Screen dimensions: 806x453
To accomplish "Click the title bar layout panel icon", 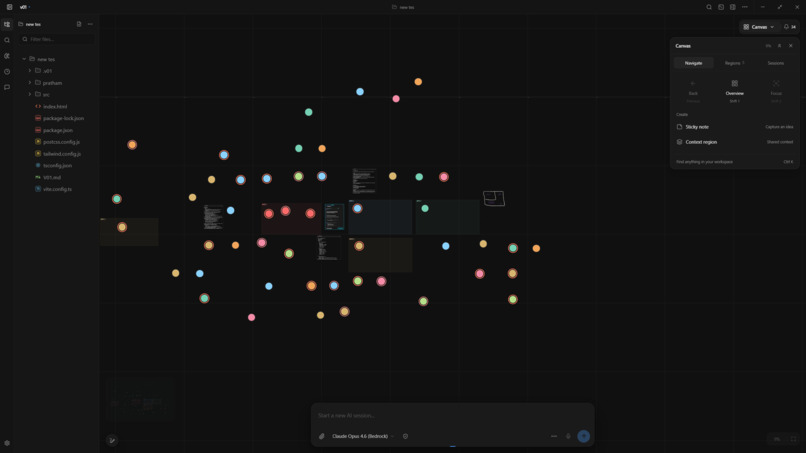I will coord(732,7).
